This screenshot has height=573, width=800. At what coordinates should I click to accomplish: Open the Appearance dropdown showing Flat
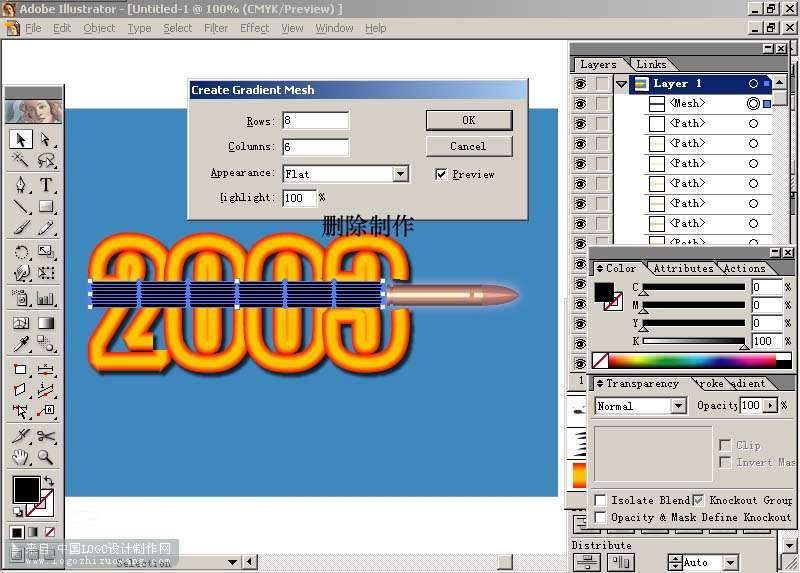coord(346,174)
